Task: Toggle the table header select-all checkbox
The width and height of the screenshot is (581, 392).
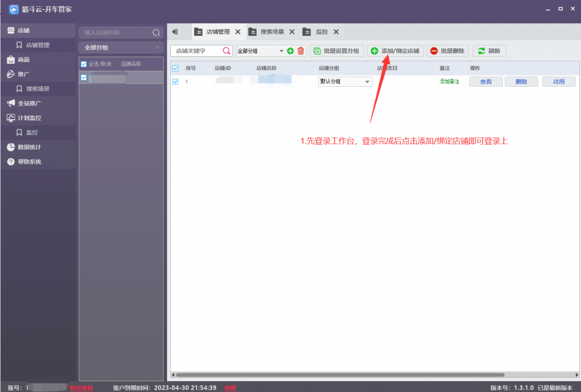Action: click(x=176, y=68)
